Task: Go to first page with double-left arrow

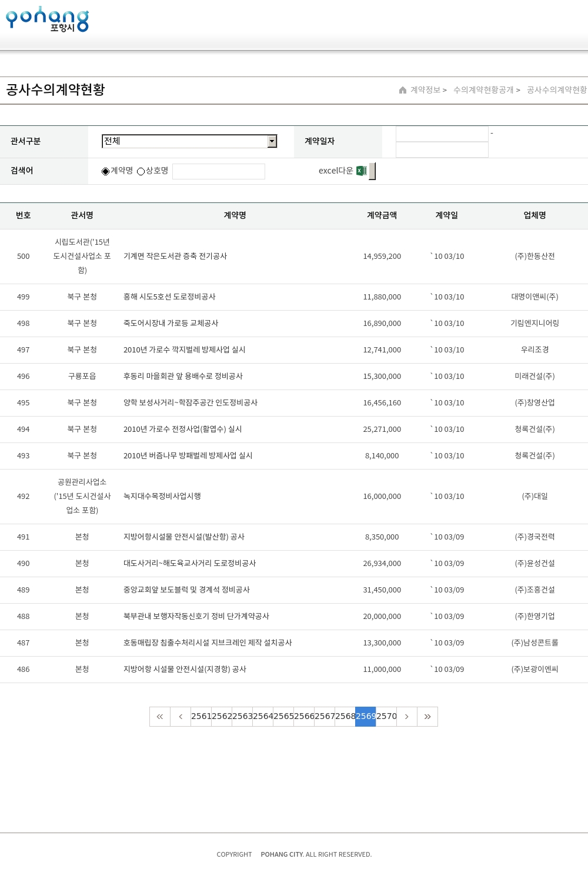Action: coord(160,717)
